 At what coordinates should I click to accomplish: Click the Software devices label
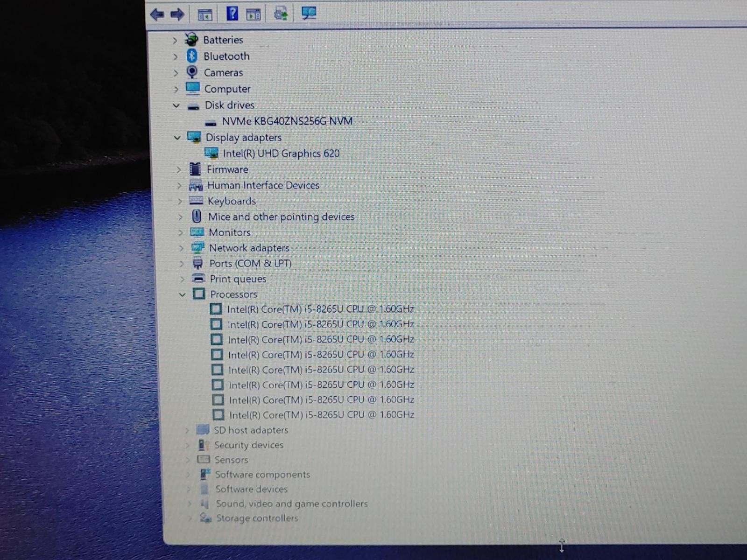pos(251,489)
